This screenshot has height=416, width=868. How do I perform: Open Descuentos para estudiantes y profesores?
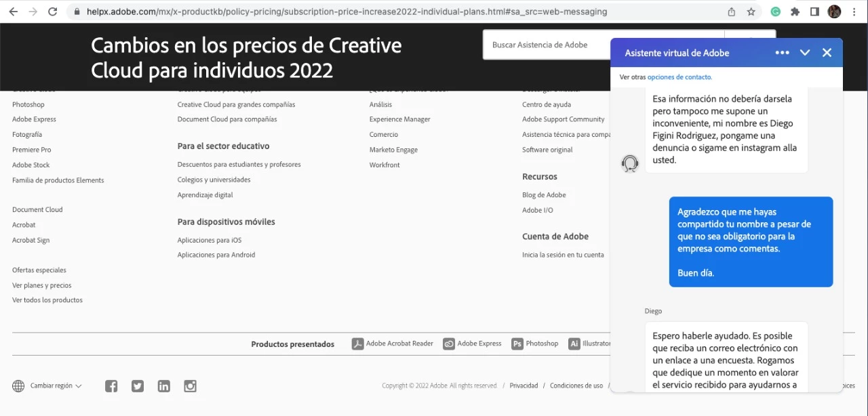(x=239, y=165)
